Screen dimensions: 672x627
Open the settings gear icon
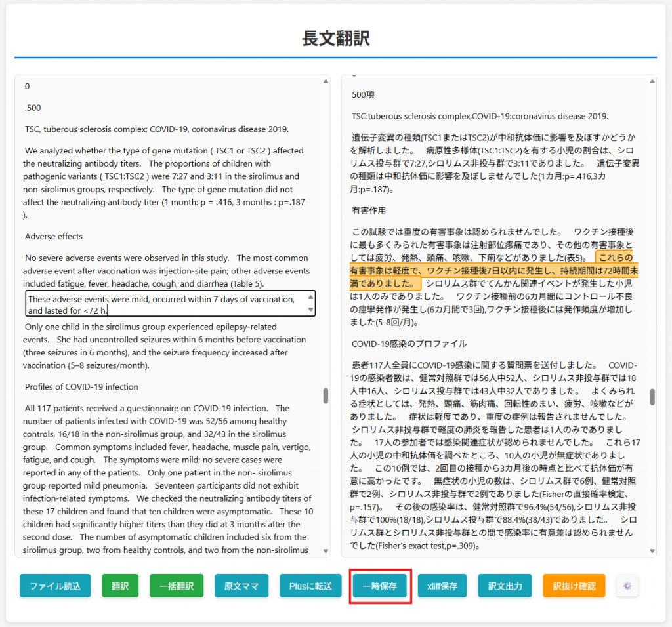coord(627,586)
